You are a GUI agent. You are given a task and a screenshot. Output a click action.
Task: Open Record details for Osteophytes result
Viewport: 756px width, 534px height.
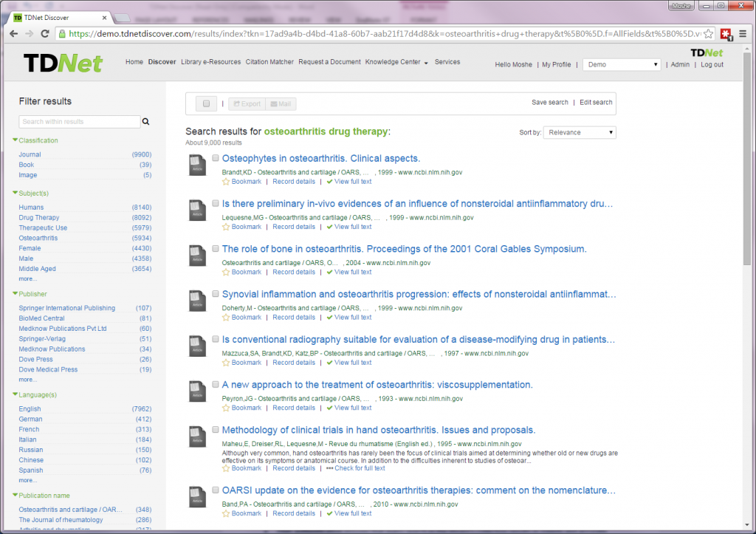click(x=294, y=182)
